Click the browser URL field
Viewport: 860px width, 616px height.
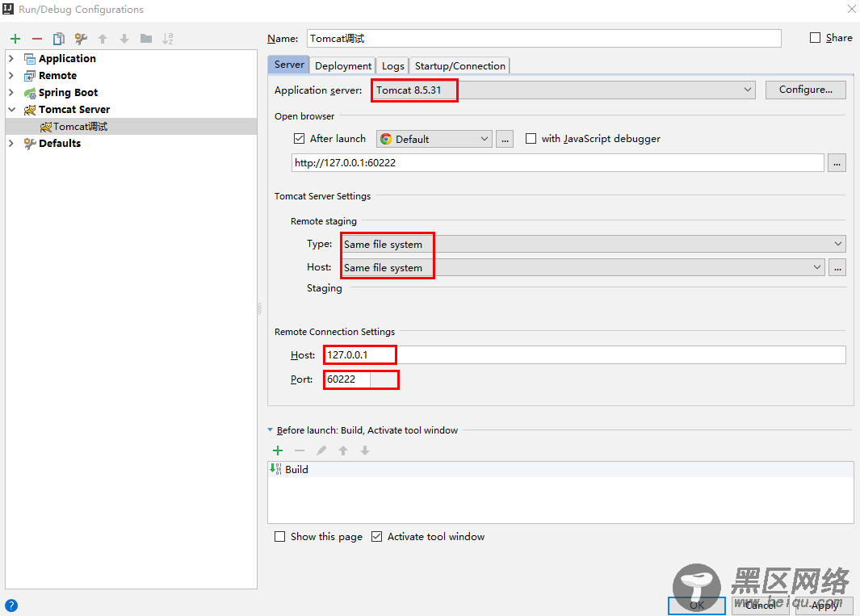(558, 163)
